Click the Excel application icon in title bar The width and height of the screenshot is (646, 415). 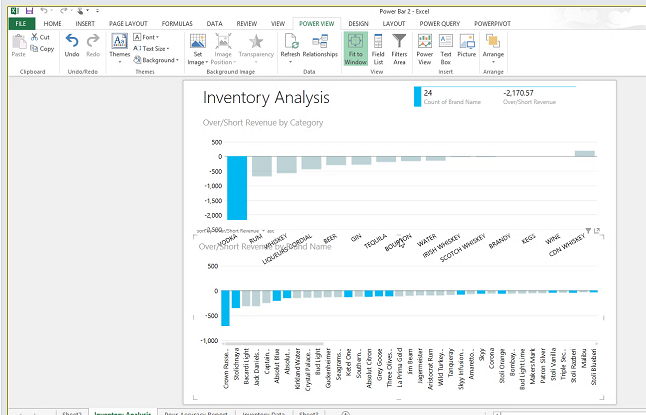coord(15,11)
